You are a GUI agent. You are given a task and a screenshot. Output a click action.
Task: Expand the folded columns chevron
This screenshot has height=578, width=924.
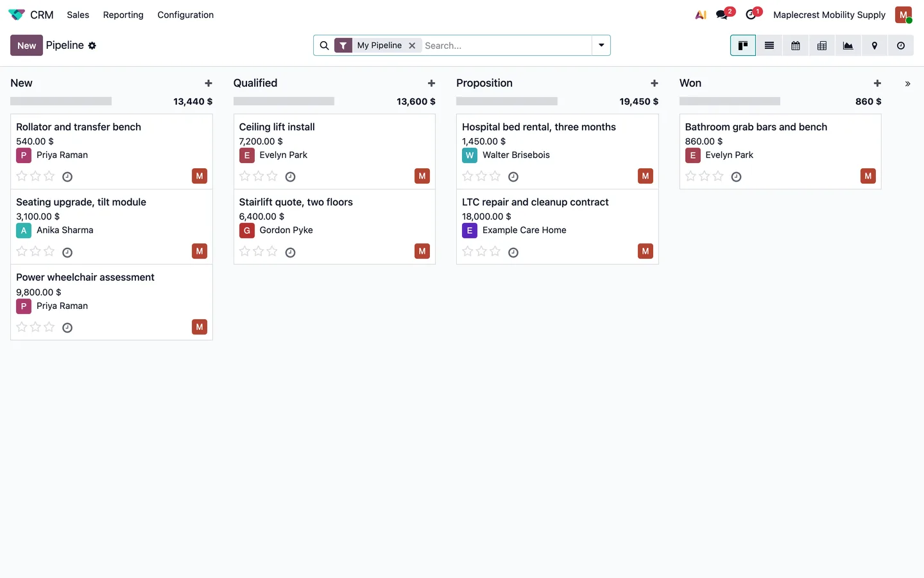(x=907, y=83)
